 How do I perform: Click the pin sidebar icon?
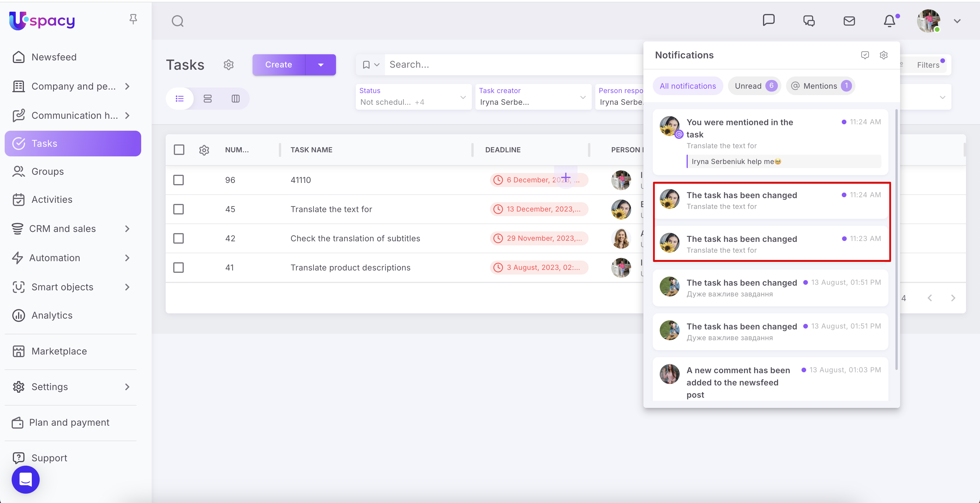click(133, 19)
